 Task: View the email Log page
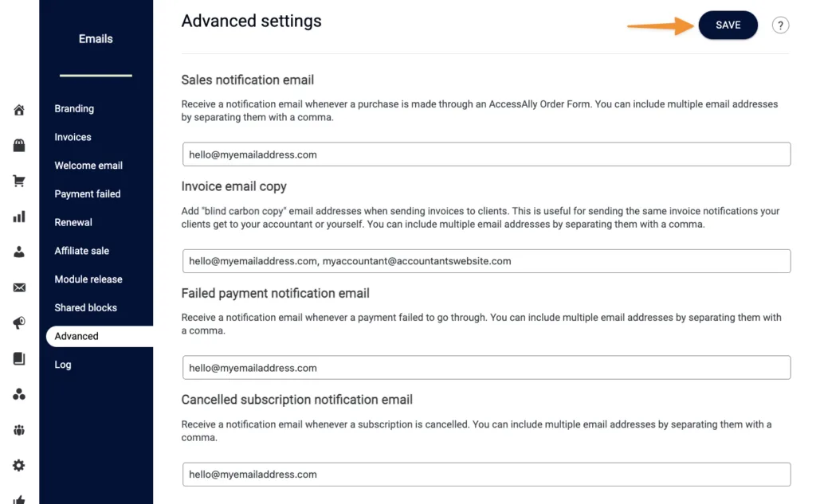62,364
